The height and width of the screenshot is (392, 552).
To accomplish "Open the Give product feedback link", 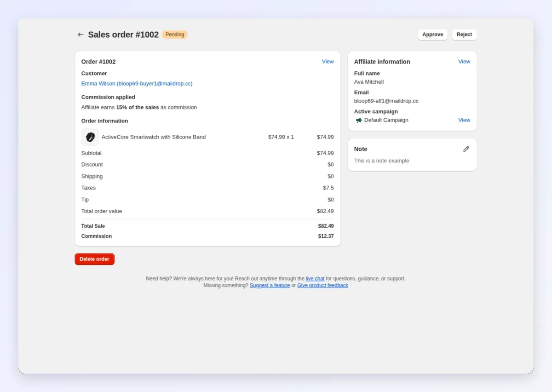I will (323, 286).
